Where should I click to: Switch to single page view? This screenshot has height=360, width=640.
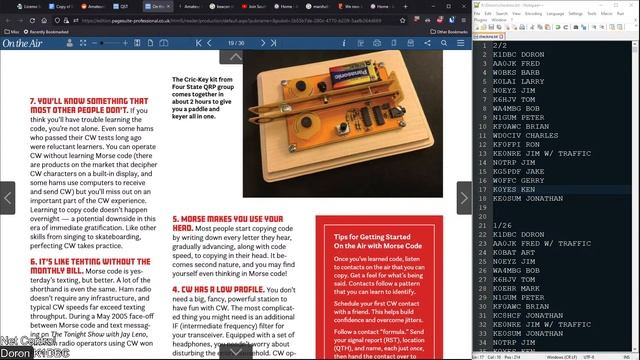151,43
